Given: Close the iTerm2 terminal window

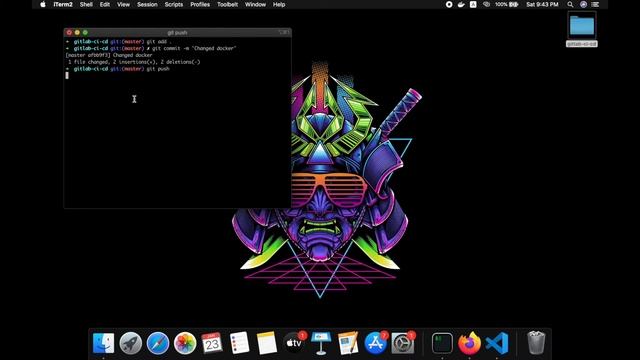Looking at the screenshot, I should tap(69, 32).
